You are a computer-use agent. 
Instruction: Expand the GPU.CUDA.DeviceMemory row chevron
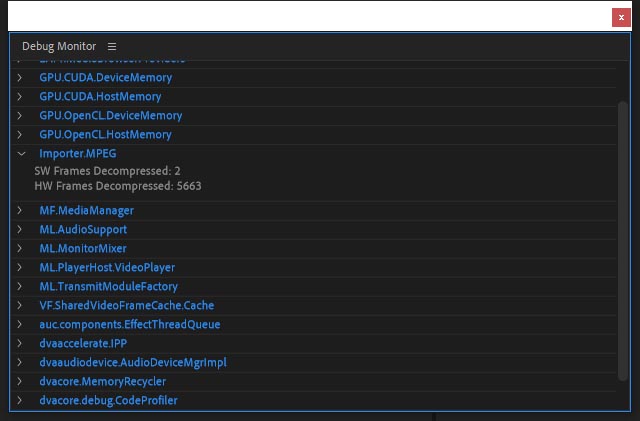[x=19, y=78]
